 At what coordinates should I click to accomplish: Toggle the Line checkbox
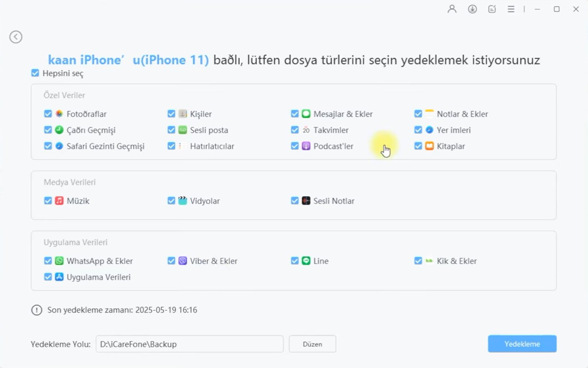pos(295,261)
